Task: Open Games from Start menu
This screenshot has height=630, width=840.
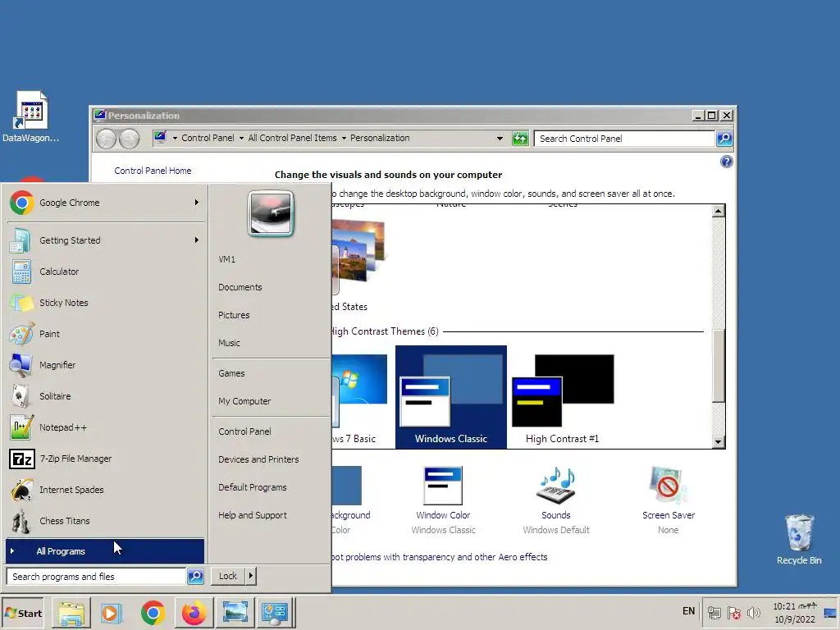Action: [x=231, y=373]
